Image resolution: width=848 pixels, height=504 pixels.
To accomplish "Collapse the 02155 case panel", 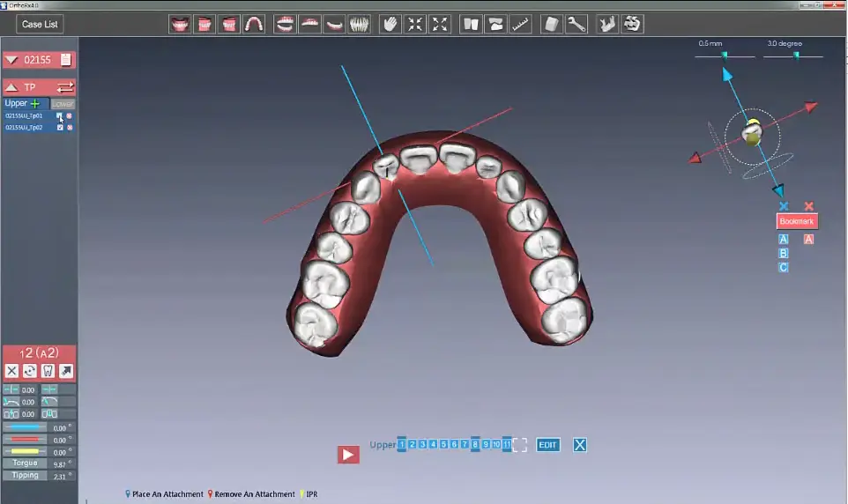I will tap(11, 60).
